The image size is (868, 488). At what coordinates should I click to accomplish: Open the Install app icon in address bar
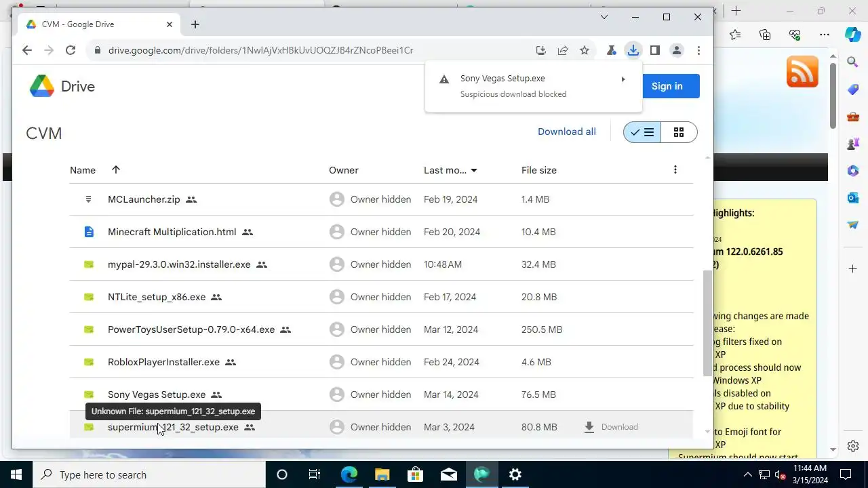click(x=540, y=50)
